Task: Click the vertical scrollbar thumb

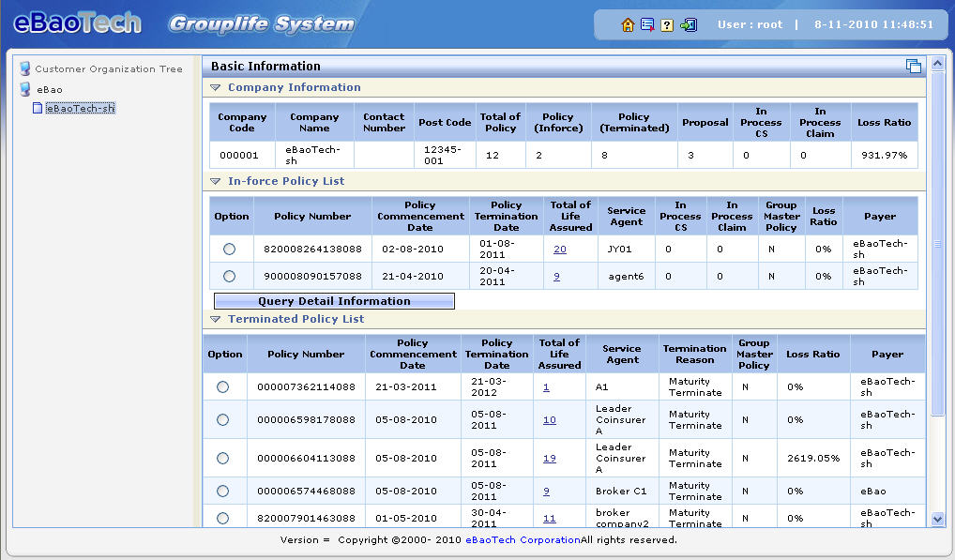Action: point(937,244)
